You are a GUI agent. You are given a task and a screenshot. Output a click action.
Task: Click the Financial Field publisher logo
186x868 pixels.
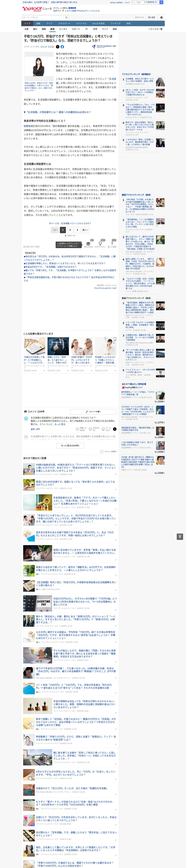click(x=104, y=46)
